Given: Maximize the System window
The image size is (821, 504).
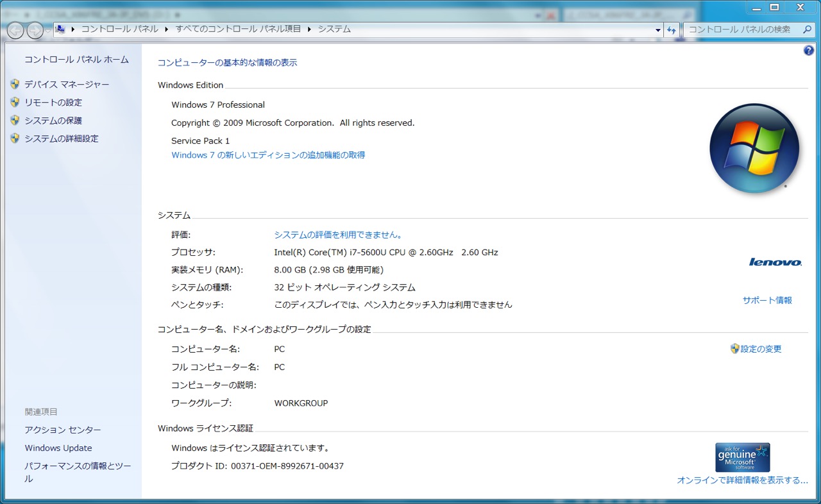Looking at the screenshot, I should click(x=774, y=6).
